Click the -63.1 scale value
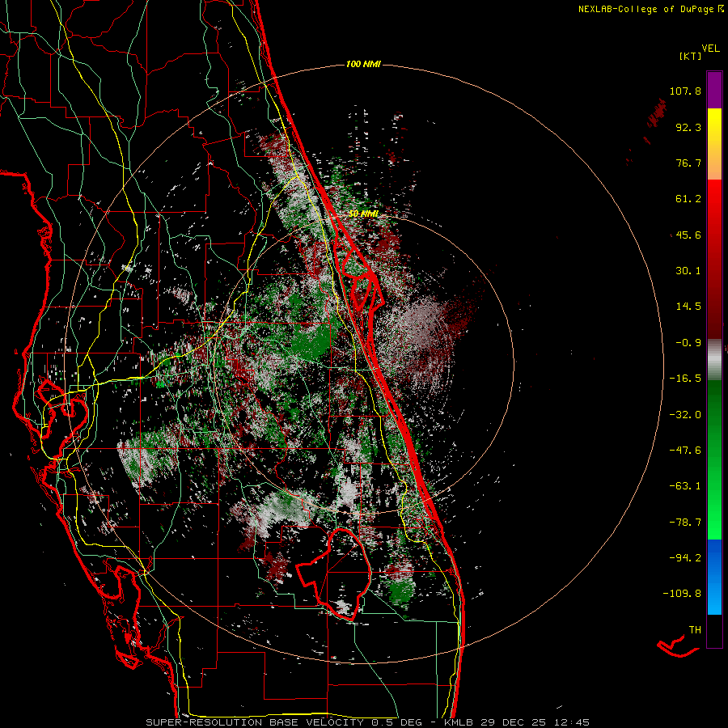 [x=685, y=486]
